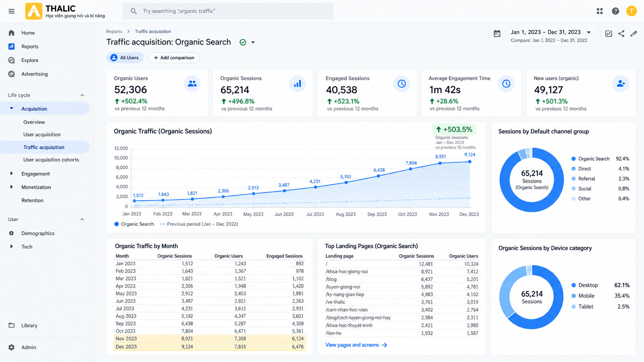Click the /blog/cach-luyen-giong-noi-hay row
The image size is (644, 362).
pyautogui.click(x=401, y=318)
